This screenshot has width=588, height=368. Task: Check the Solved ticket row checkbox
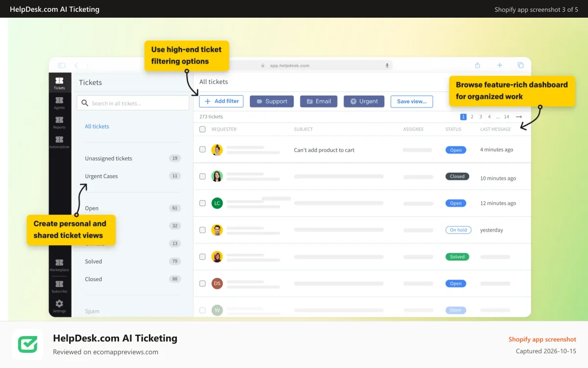pyautogui.click(x=202, y=256)
